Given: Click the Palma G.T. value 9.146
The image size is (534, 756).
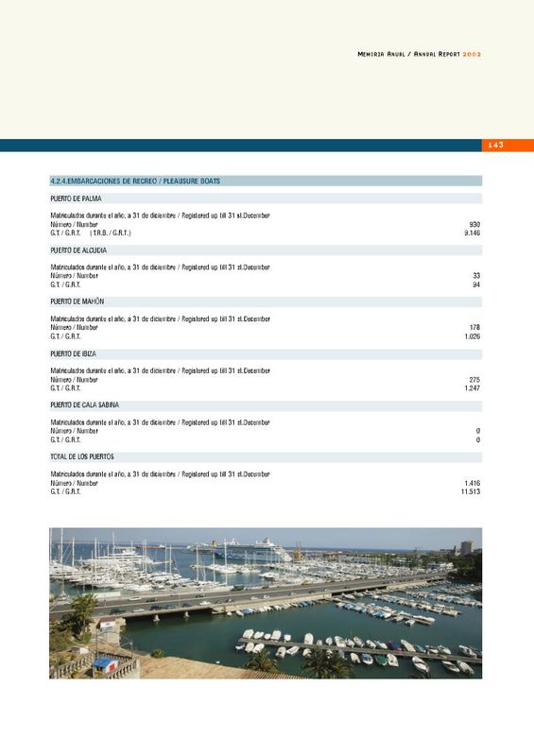Looking at the screenshot, I should [473, 233].
